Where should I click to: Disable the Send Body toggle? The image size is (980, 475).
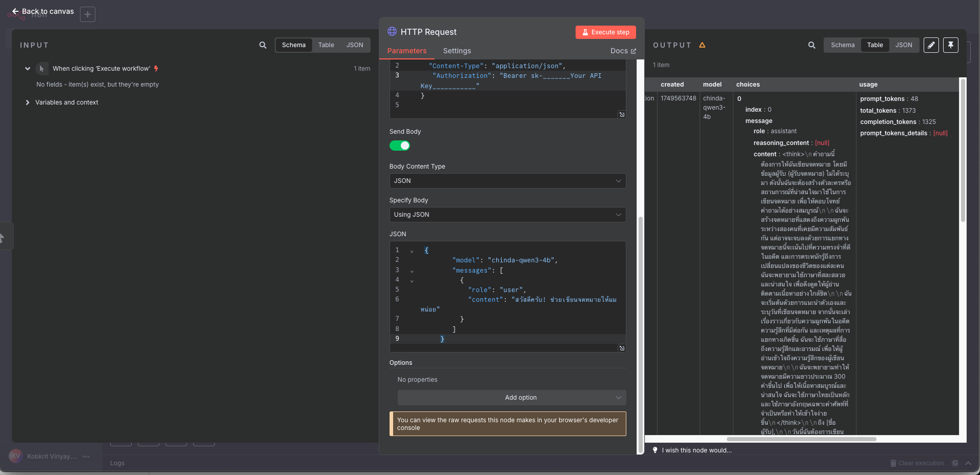tap(400, 146)
